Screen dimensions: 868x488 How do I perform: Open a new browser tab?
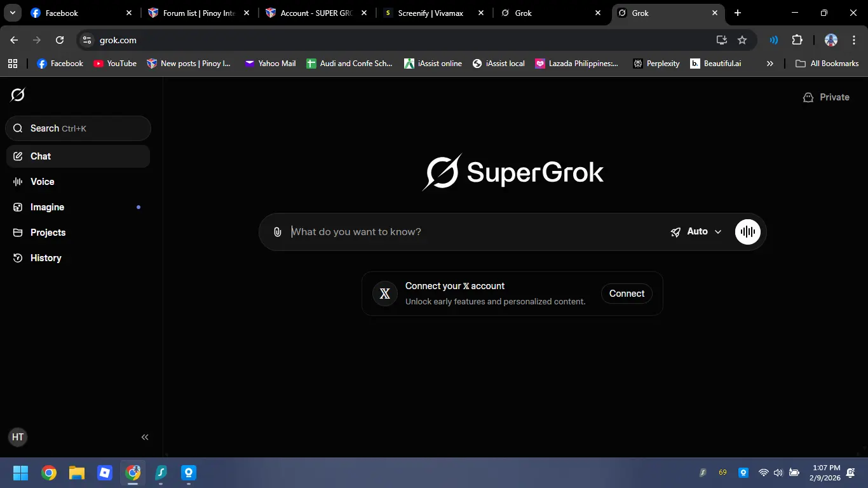tap(738, 13)
